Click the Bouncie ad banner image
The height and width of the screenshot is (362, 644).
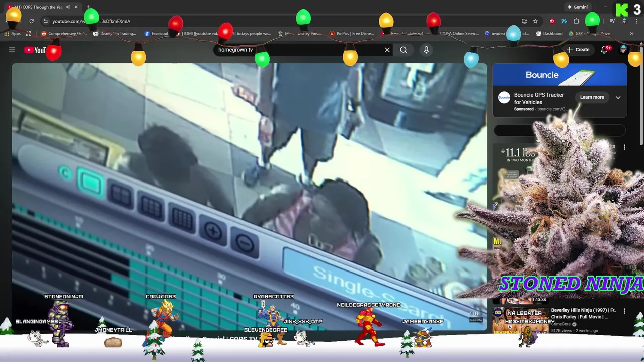click(x=559, y=75)
